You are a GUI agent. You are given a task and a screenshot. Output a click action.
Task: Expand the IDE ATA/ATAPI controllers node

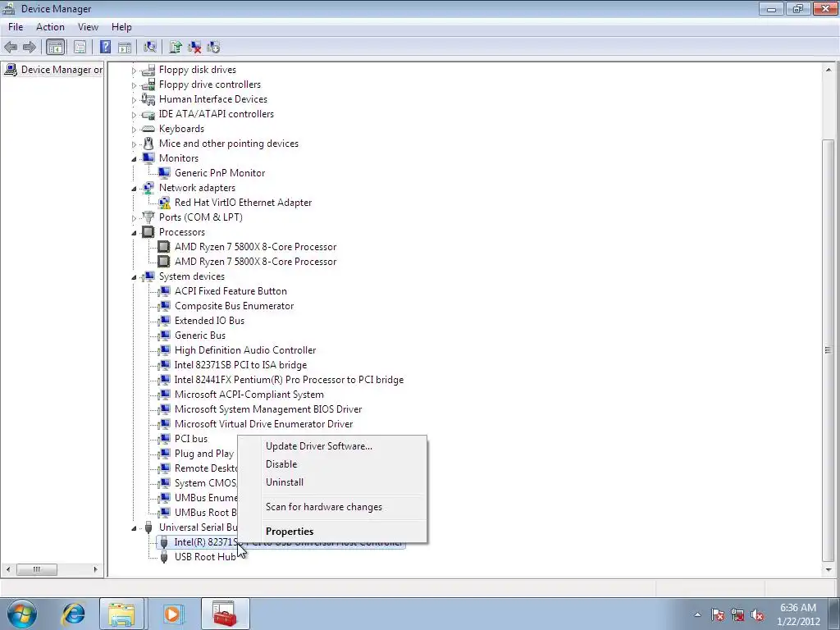pos(134,115)
